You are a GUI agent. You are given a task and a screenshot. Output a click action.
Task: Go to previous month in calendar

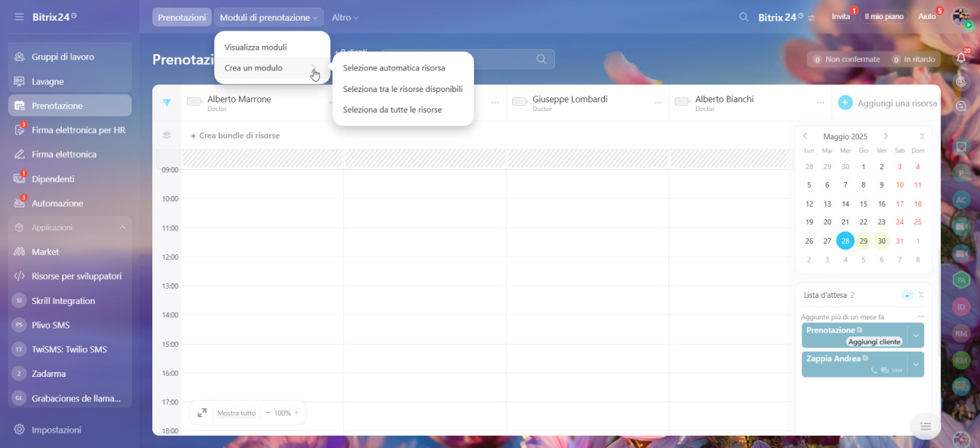(805, 136)
